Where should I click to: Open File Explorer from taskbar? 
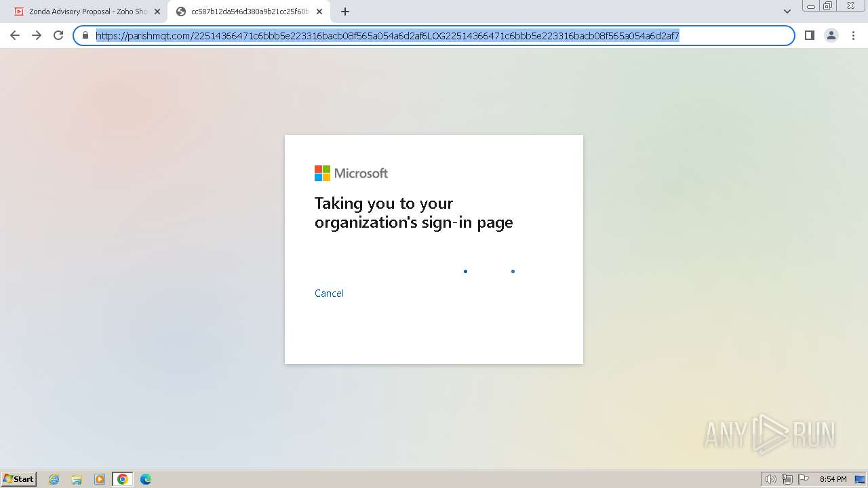(77, 479)
